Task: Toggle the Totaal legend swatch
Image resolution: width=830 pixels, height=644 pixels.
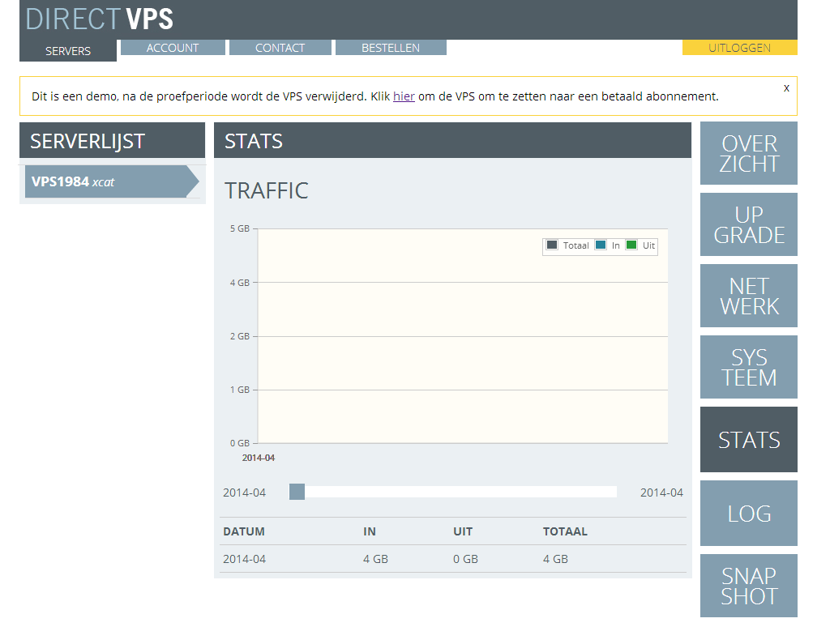Action: pyautogui.click(x=553, y=245)
